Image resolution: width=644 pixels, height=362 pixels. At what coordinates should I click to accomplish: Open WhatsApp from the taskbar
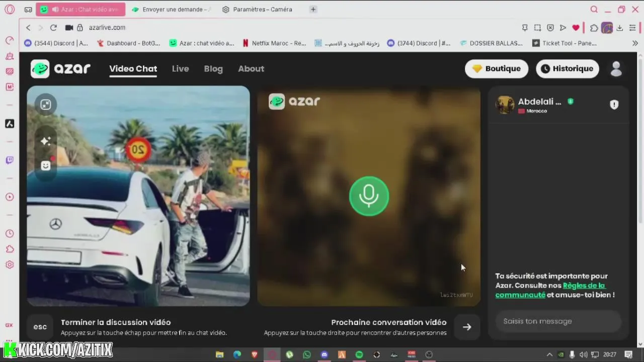(307, 354)
